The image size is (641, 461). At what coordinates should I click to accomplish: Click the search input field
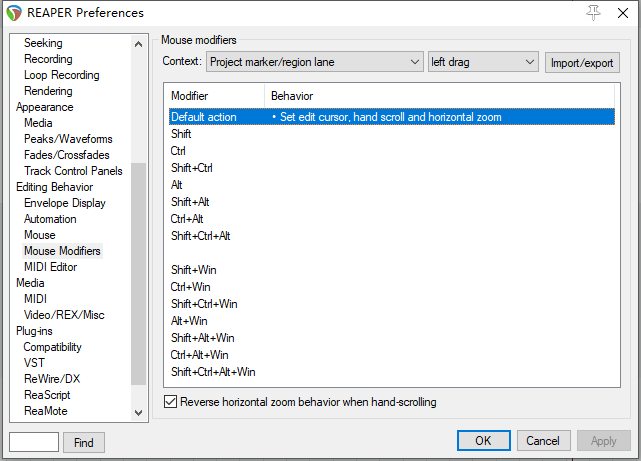coord(34,442)
